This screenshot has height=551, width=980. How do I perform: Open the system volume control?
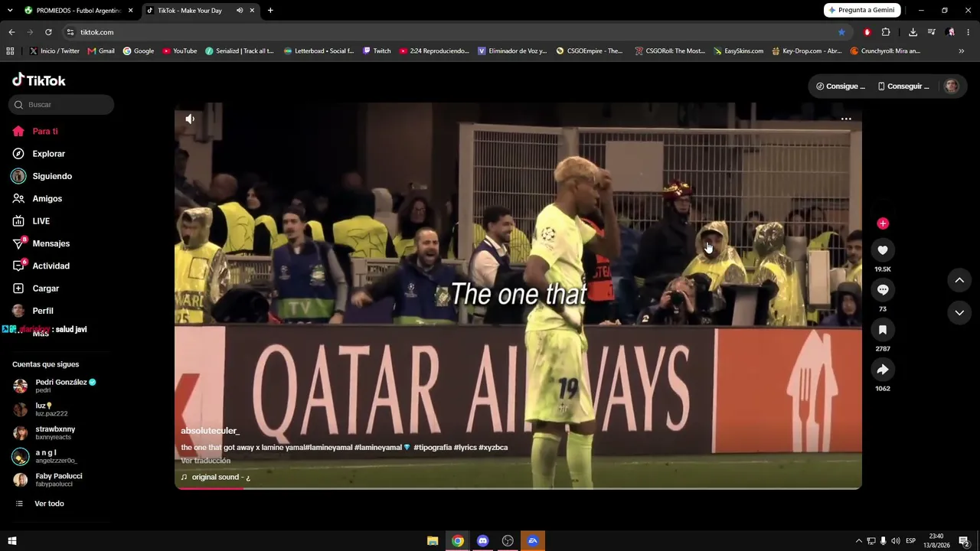[x=895, y=541]
